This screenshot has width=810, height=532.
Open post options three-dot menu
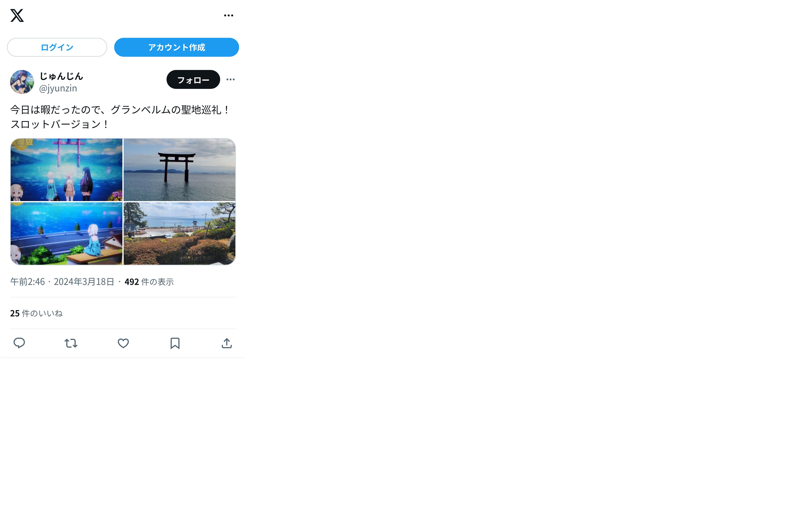tap(230, 79)
